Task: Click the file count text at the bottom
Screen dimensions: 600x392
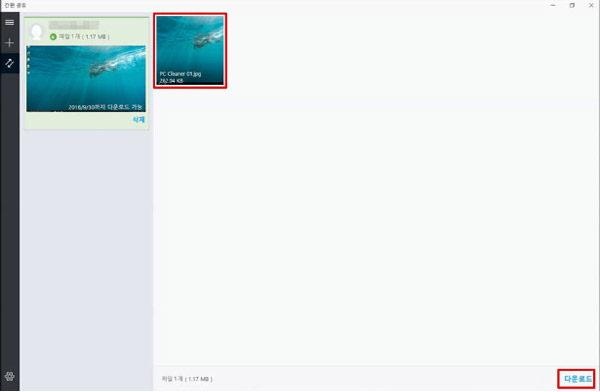Action: click(187, 379)
